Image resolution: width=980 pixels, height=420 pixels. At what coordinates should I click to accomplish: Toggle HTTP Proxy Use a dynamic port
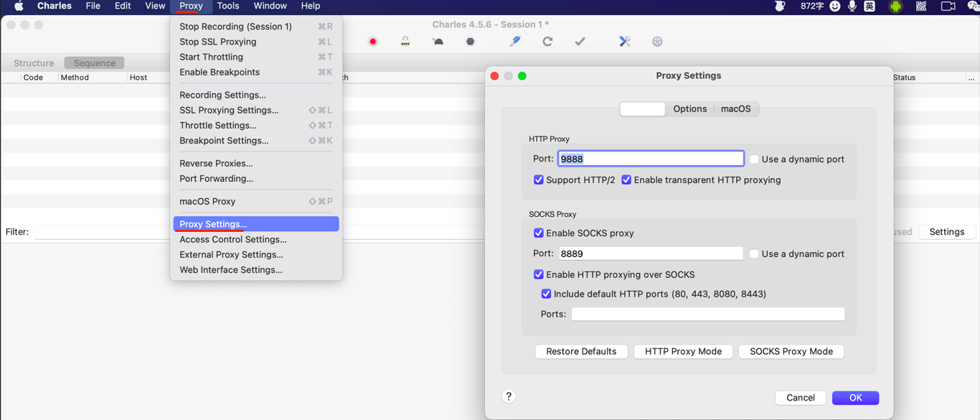coord(754,159)
